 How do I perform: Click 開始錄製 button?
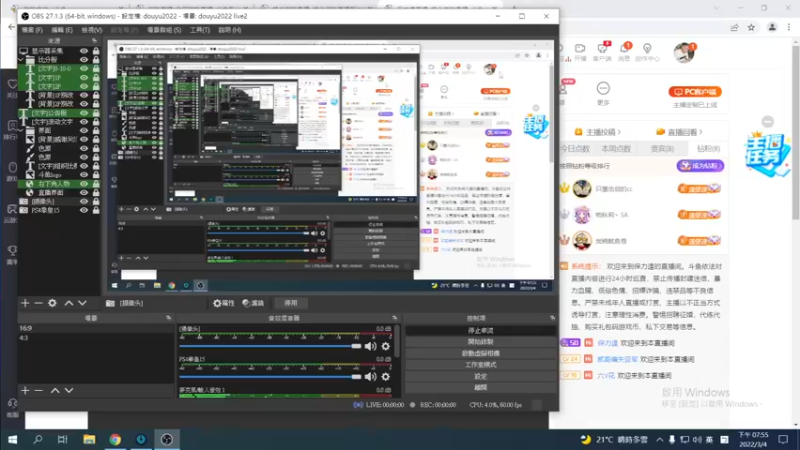(x=481, y=342)
